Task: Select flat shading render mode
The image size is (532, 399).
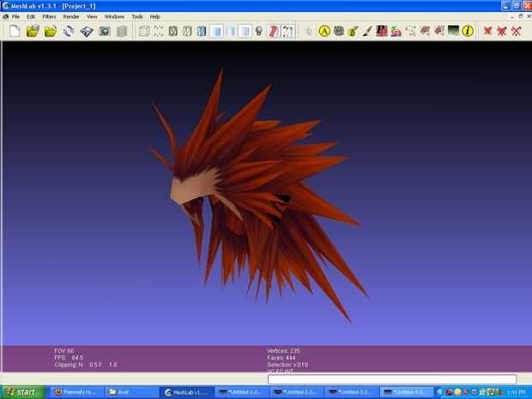Action: tap(216, 32)
